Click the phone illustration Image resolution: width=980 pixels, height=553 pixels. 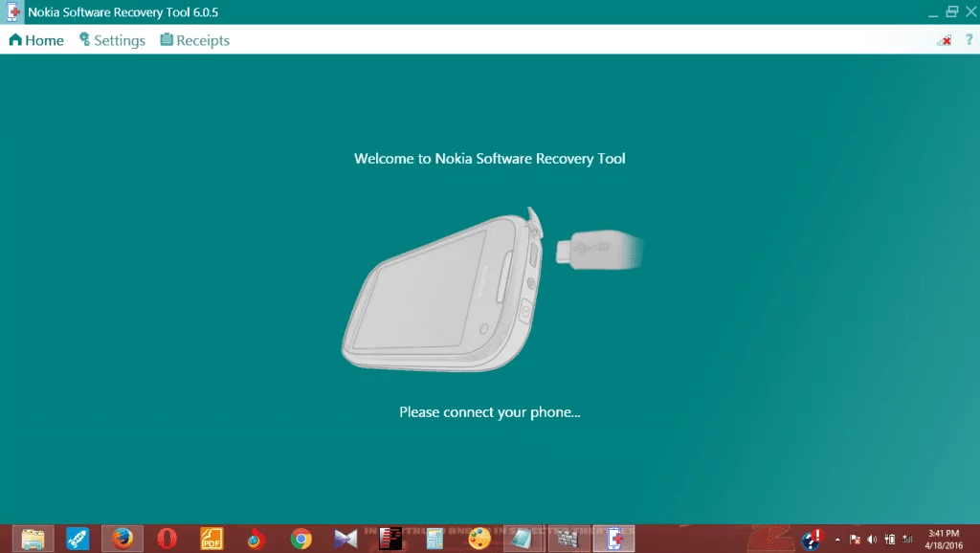[442, 289]
